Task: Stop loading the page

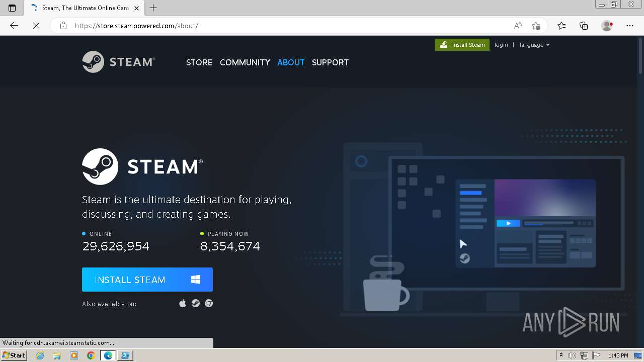Action: coord(36,26)
